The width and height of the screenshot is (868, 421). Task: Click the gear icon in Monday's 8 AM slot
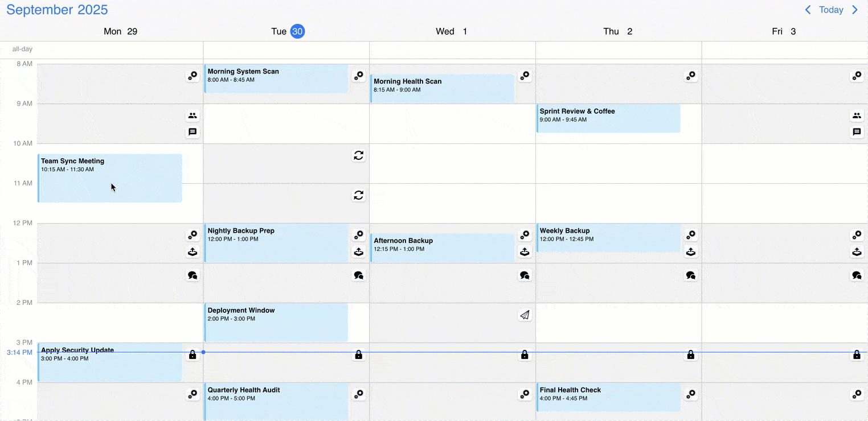[x=193, y=76]
